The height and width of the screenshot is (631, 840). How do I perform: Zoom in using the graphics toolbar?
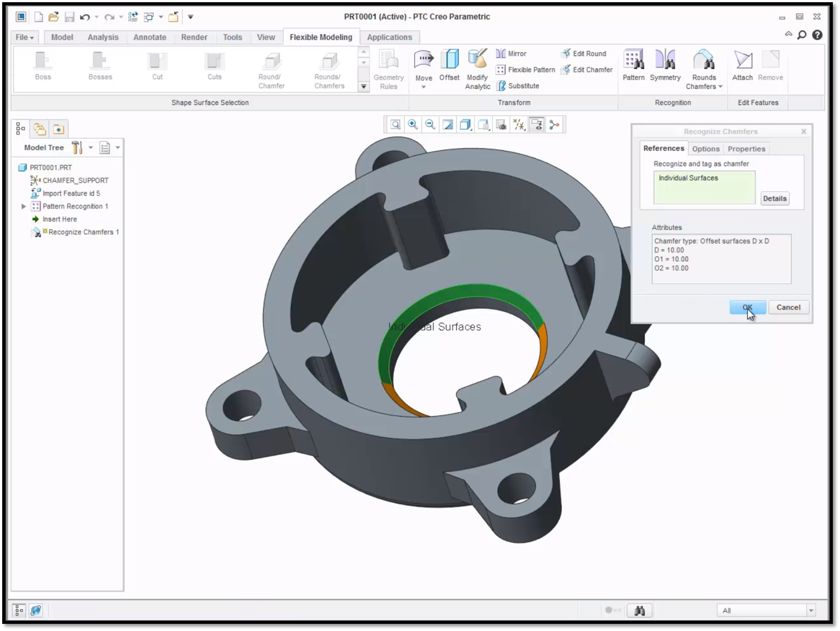tap(413, 125)
